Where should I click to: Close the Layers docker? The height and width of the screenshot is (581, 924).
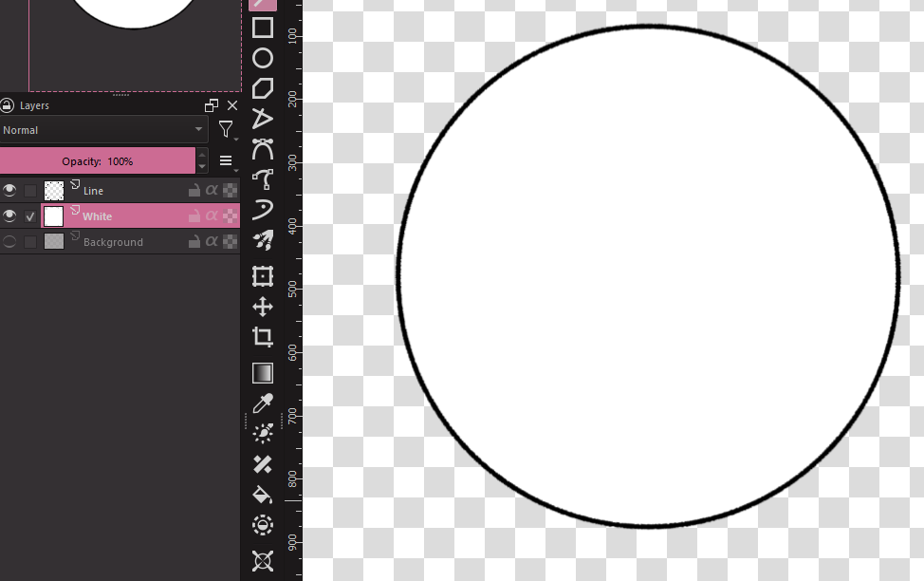(232, 105)
